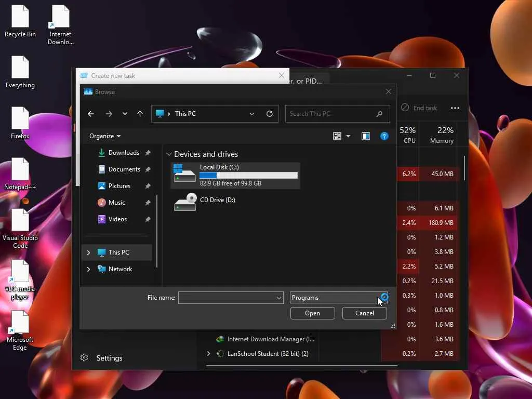Select Local Disk (C:) drive

click(x=235, y=176)
